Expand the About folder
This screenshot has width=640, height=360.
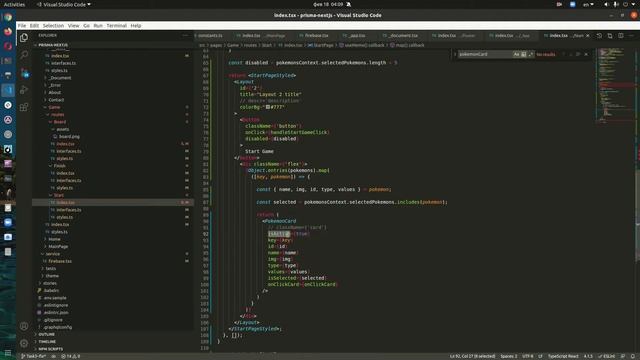(x=54, y=92)
